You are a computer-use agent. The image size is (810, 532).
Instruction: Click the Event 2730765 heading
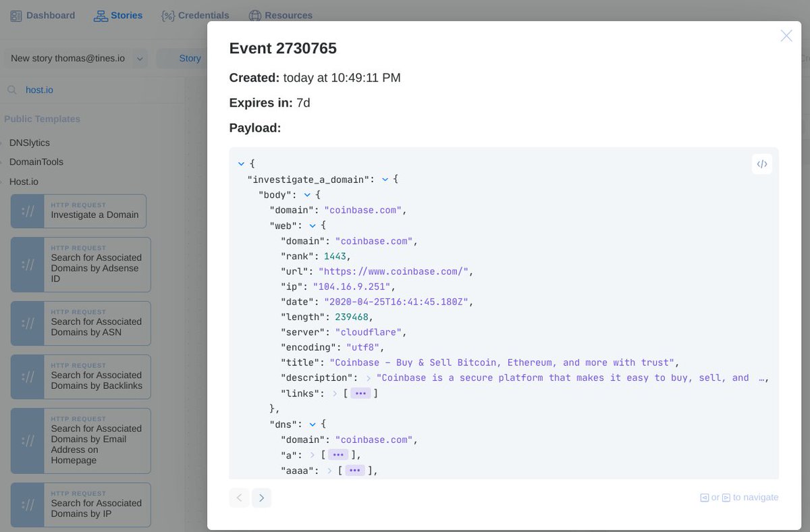coord(283,48)
